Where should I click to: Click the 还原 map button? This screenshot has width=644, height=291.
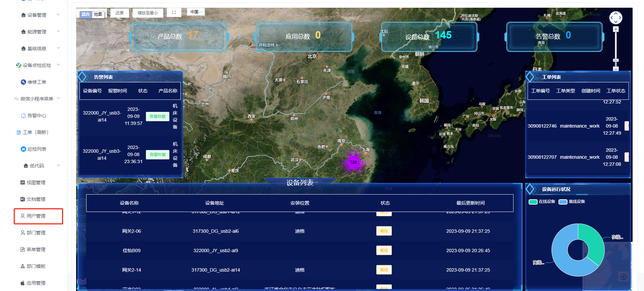pyautogui.click(x=119, y=13)
